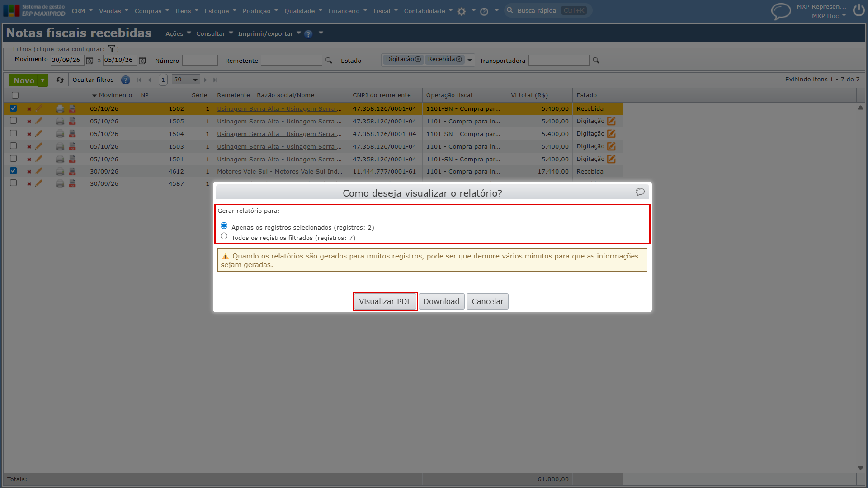Open the Estoque menu
The height and width of the screenshot is (488, 868).
coord(220,11)
